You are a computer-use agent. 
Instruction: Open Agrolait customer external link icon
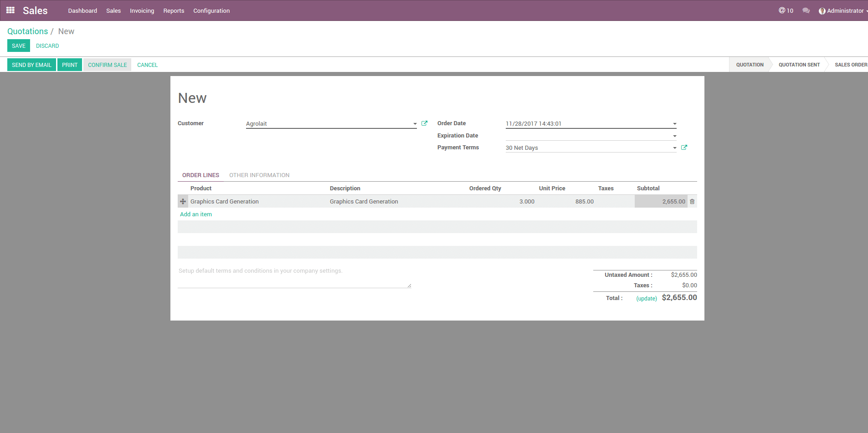tap(424, 123)
